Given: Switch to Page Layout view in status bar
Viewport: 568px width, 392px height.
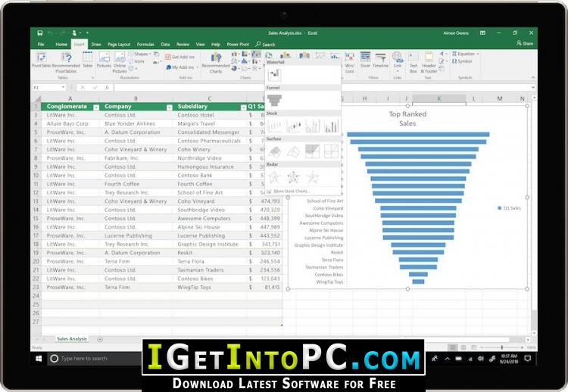Looking at the screenshot, I should 463,347.
